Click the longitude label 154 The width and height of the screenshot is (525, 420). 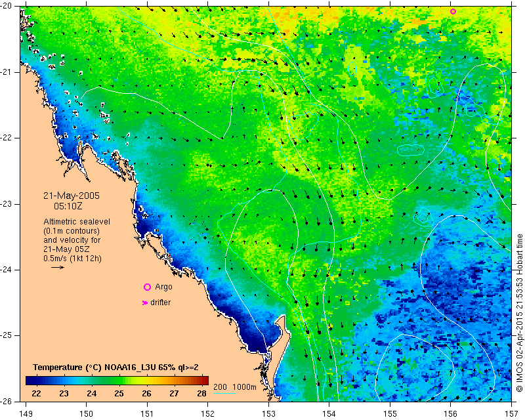click(x=329, y=414)
